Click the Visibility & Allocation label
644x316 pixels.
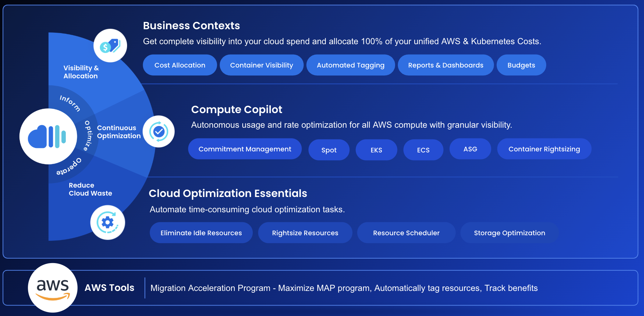pyautogui.click(x=81, y=72)
